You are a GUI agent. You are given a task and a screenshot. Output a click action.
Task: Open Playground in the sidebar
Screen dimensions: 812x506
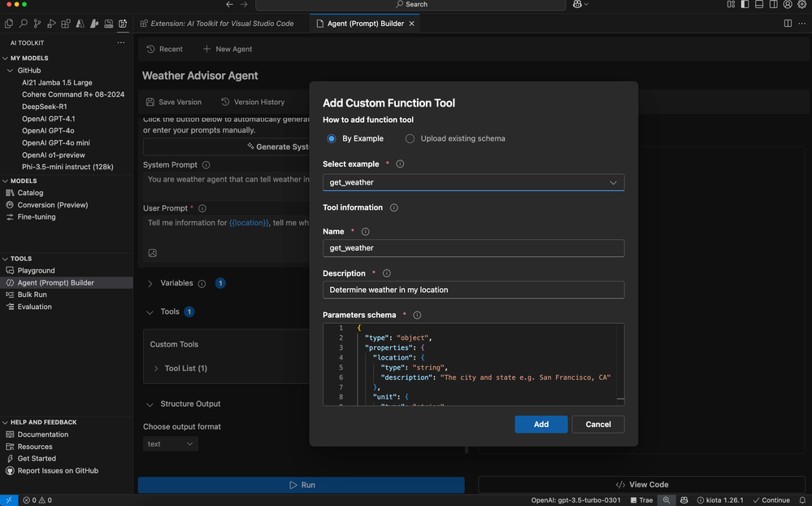[x=36, y=271]
